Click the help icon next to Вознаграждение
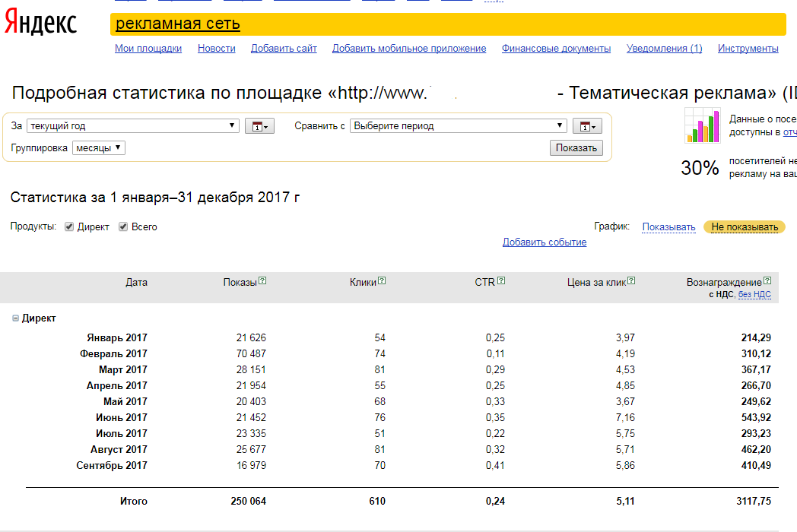 tap(767, 280)
